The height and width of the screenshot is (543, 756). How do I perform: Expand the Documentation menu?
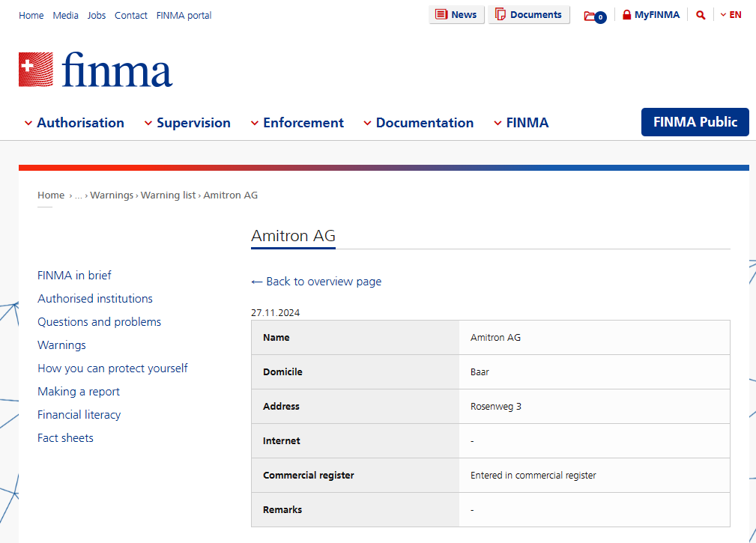point(419,123)
